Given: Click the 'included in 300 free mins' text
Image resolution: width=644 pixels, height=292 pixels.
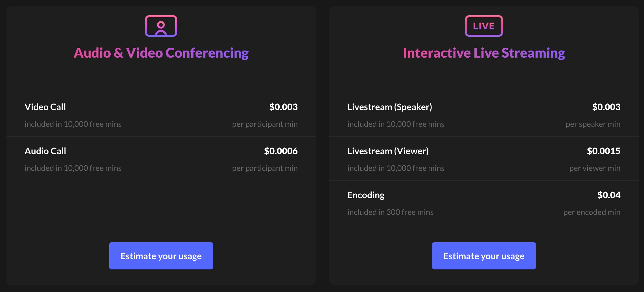Looking at the screenshot, I should (x=390, y=212).
